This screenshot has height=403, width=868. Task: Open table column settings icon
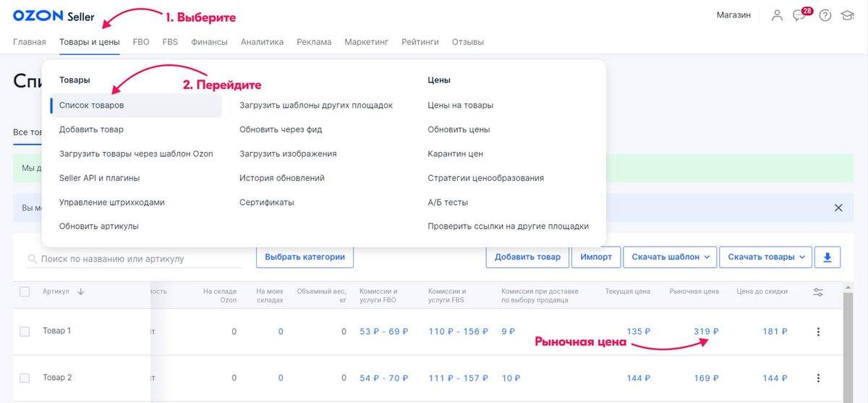point(818,292)
